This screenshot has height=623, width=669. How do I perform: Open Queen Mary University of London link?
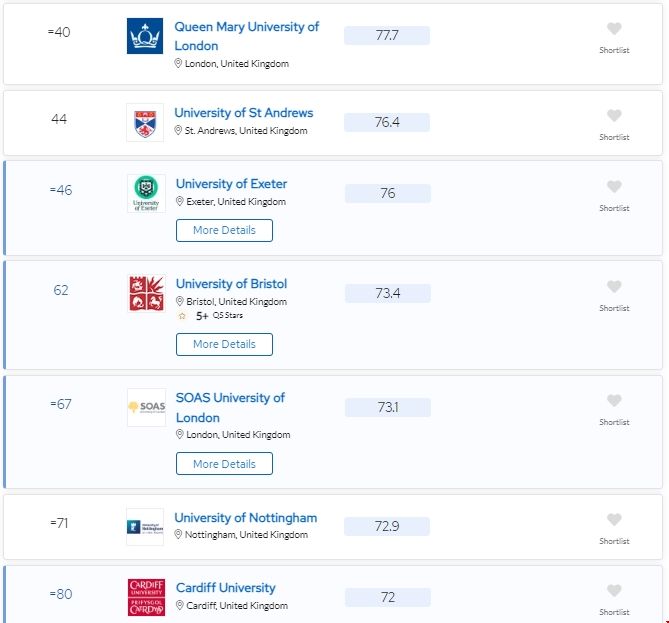[246, 36]
